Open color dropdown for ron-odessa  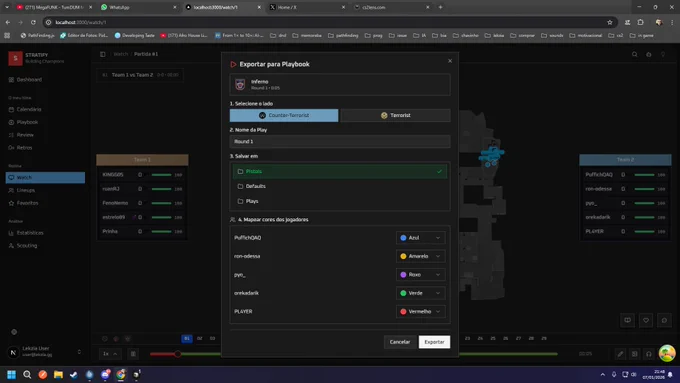coord(420,256)
